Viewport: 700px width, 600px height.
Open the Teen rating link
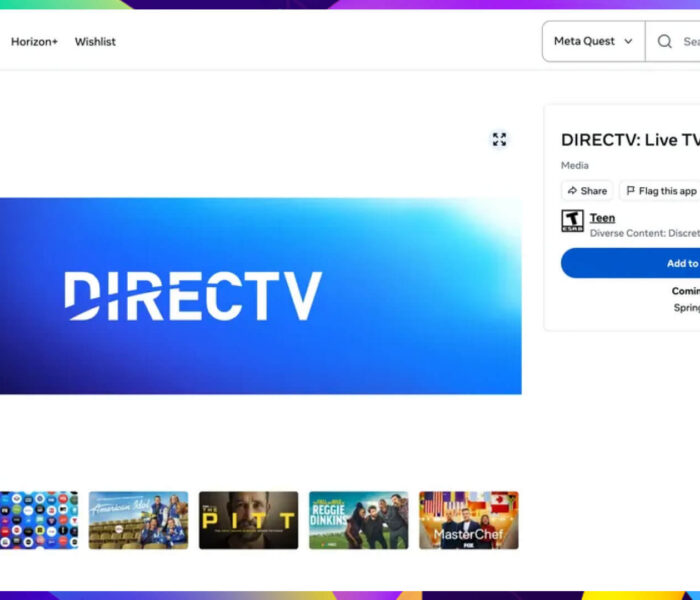click(602, 218)
